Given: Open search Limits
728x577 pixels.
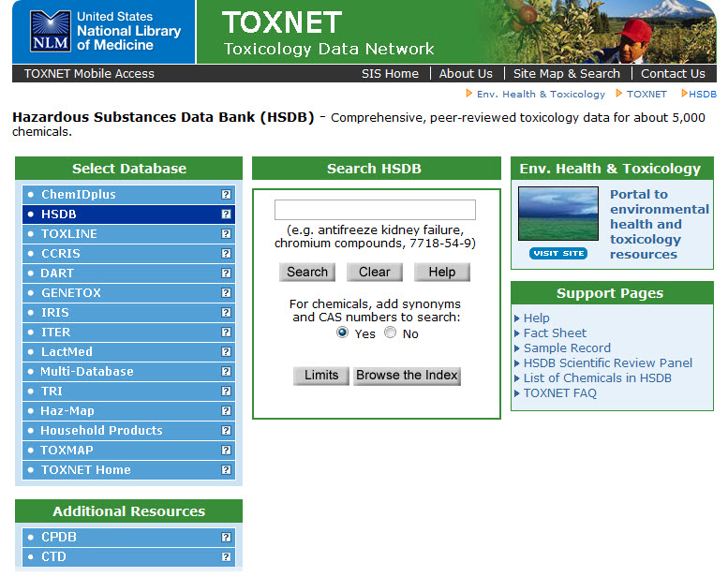Looking at the screenshot, I should [320, 376].
